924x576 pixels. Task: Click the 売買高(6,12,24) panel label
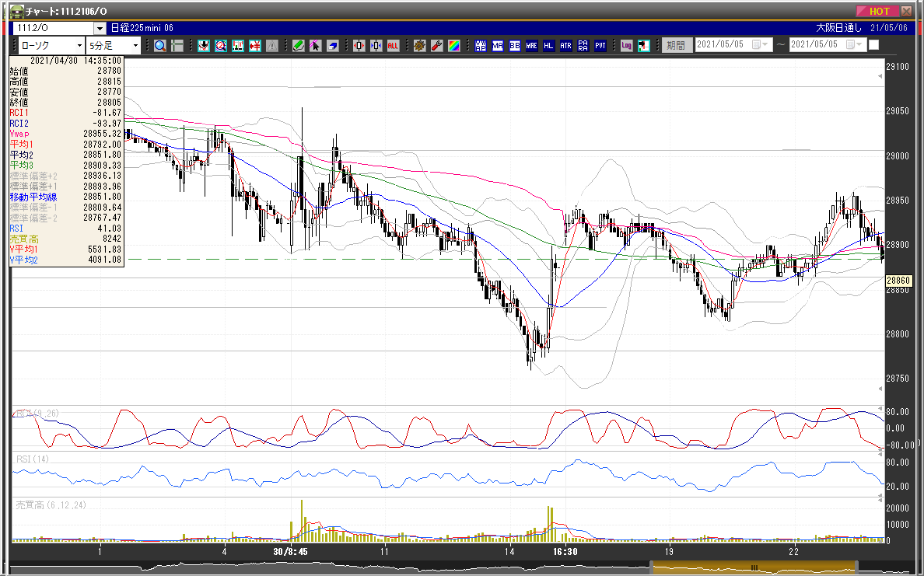[x=51, y=504]
